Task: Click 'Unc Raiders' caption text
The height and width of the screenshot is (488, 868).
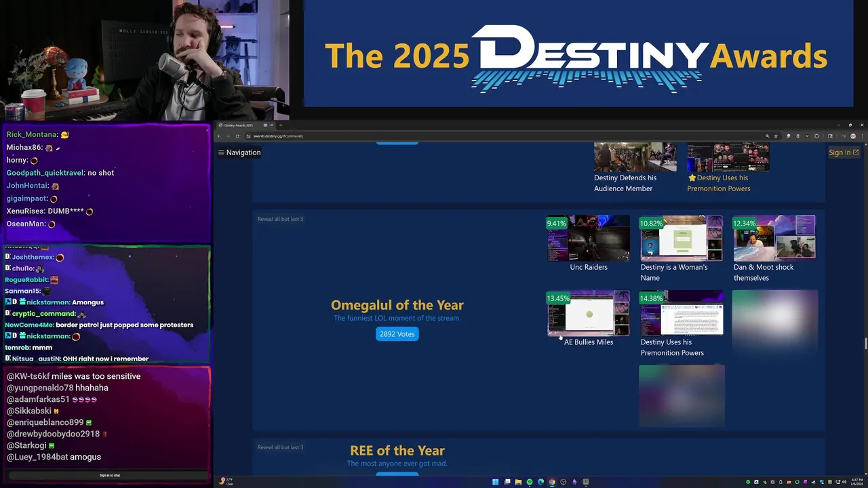Action: tap(589, 267)
